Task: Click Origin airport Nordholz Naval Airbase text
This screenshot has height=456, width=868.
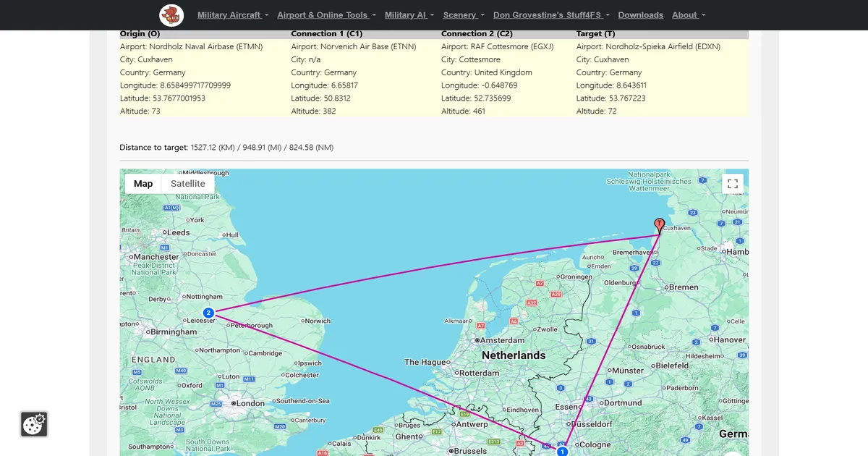Action: click(x=191, y=46)
